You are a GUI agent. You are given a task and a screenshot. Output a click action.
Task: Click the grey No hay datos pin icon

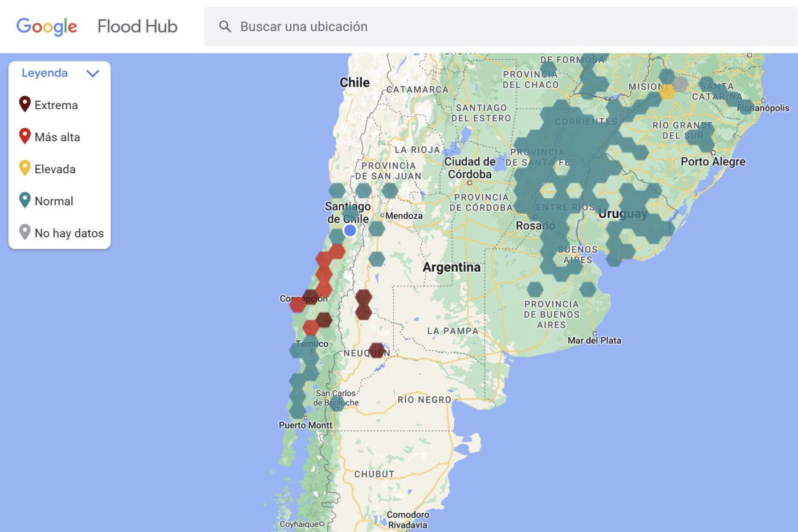pos(25,232)
